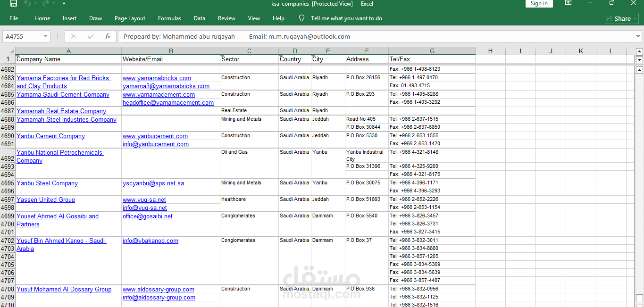Switch to the Page Layout tab
The image size is (644, 307).
(x=130, y=18)
